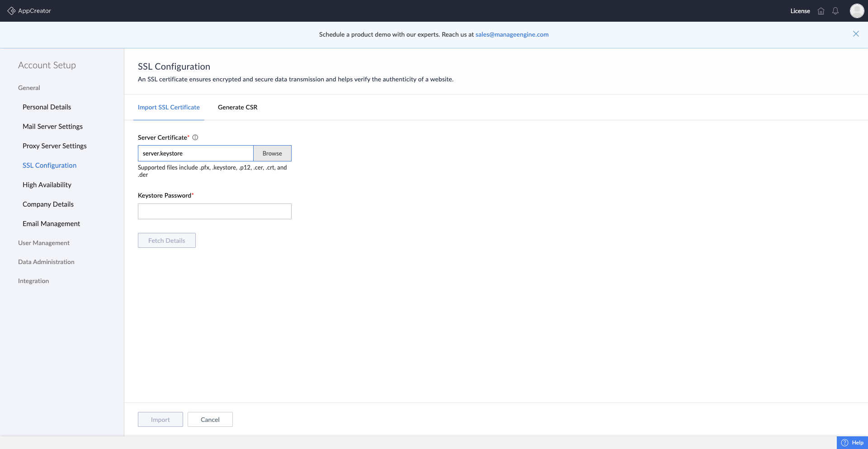
Task: Switch to the Generate CSR tab
Action: [237, 107]
